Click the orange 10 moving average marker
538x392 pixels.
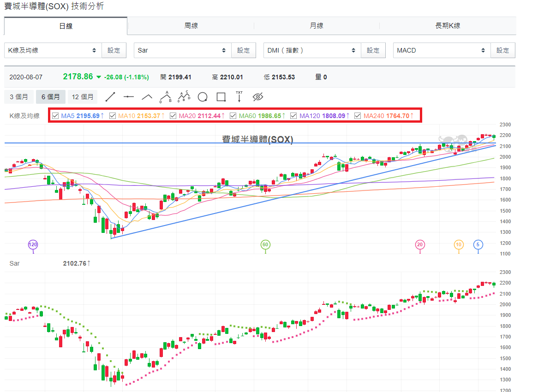point(458,244)
